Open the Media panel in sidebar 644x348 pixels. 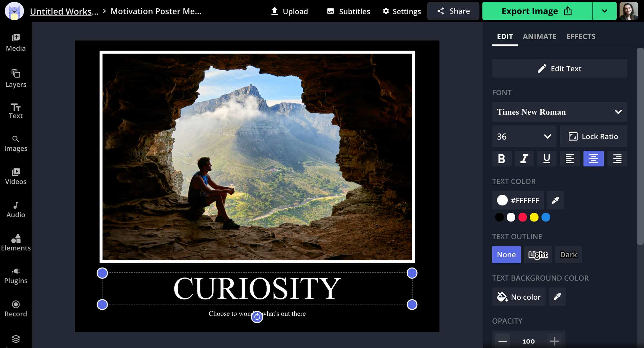15,42
